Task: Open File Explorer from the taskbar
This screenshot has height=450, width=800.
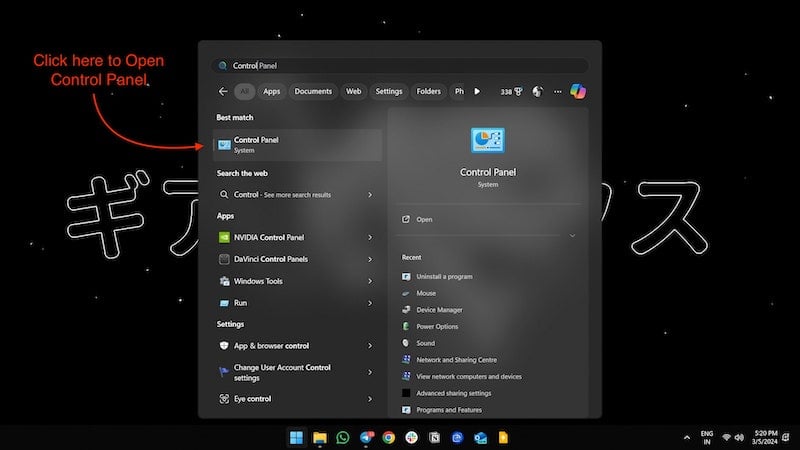Action: click(320, 438)
